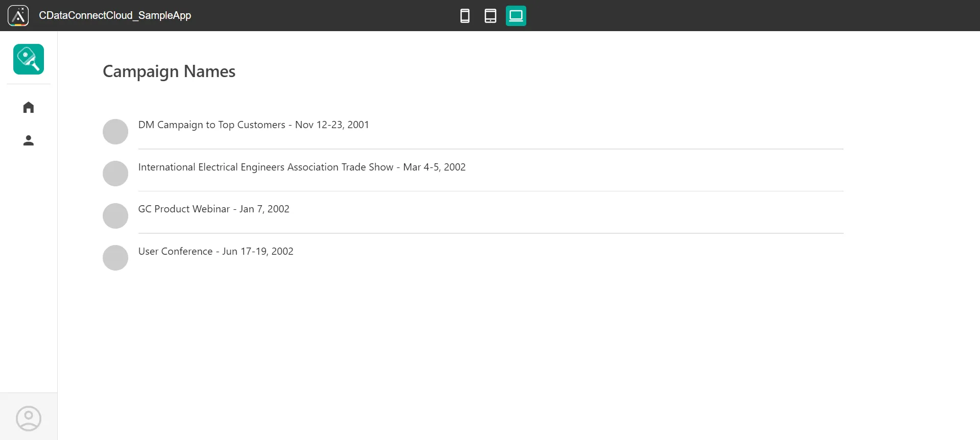Viewport: 980px width, 440px height.
Task: Click the CDataConnectCloud_SampleApp title
Action: click(x=115, y=15)
